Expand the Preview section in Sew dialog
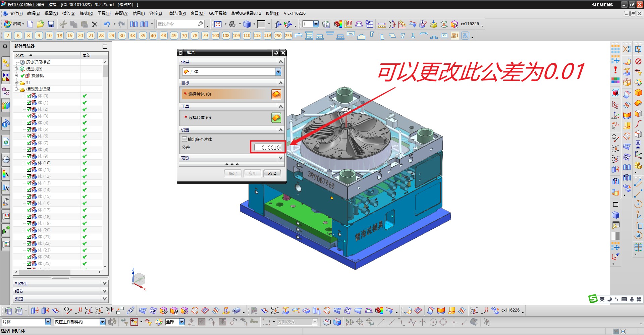644x335 pixels. pos(280,158)
